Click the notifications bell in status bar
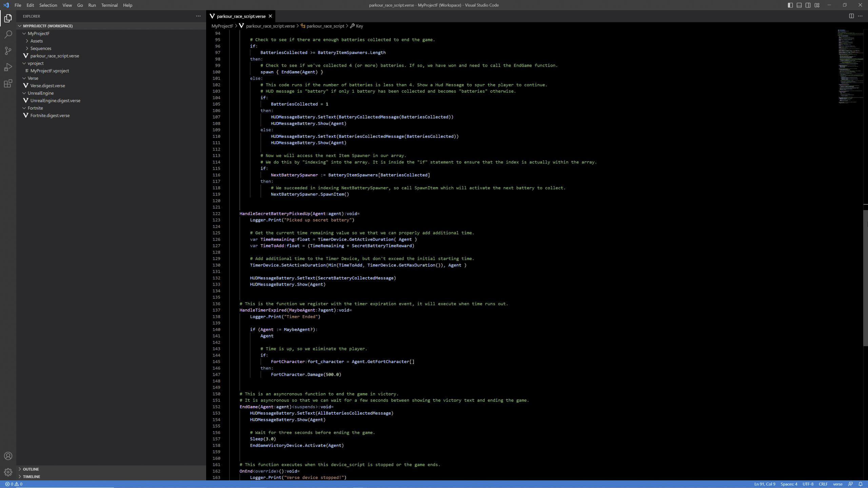Image resolution: width=868 pixels, height=488 pixels. 860,484
